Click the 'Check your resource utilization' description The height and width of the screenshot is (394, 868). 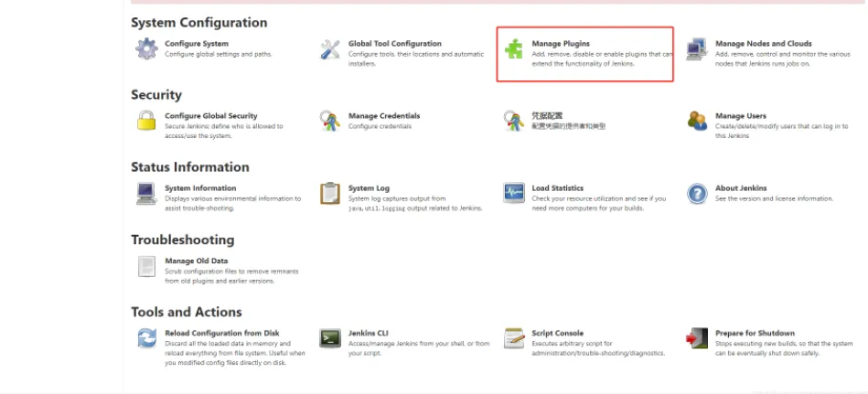click(x=599, y=203)
